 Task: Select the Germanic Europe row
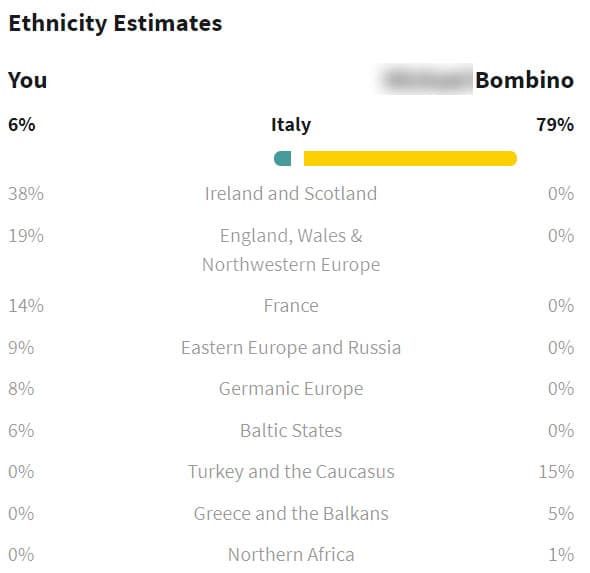[291, 389]
